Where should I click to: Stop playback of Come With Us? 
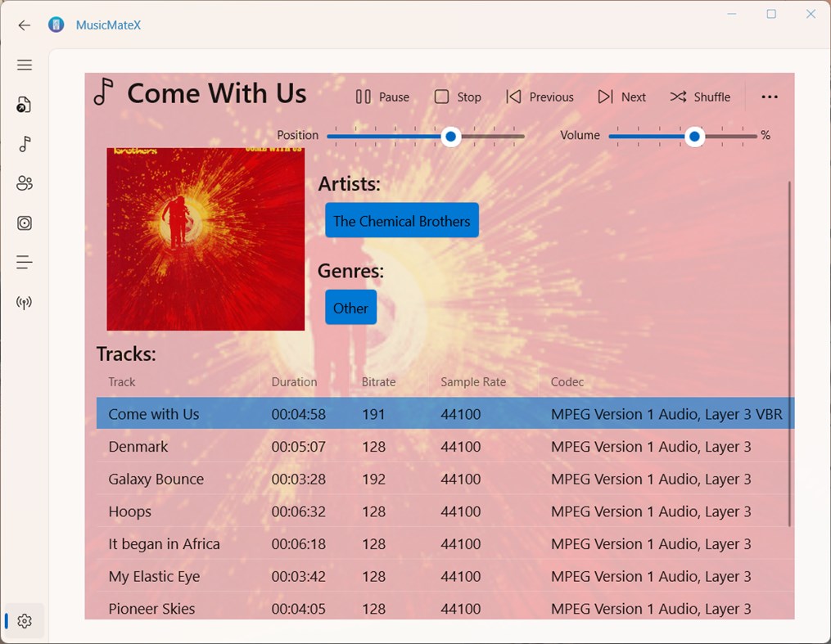point(457,97)
